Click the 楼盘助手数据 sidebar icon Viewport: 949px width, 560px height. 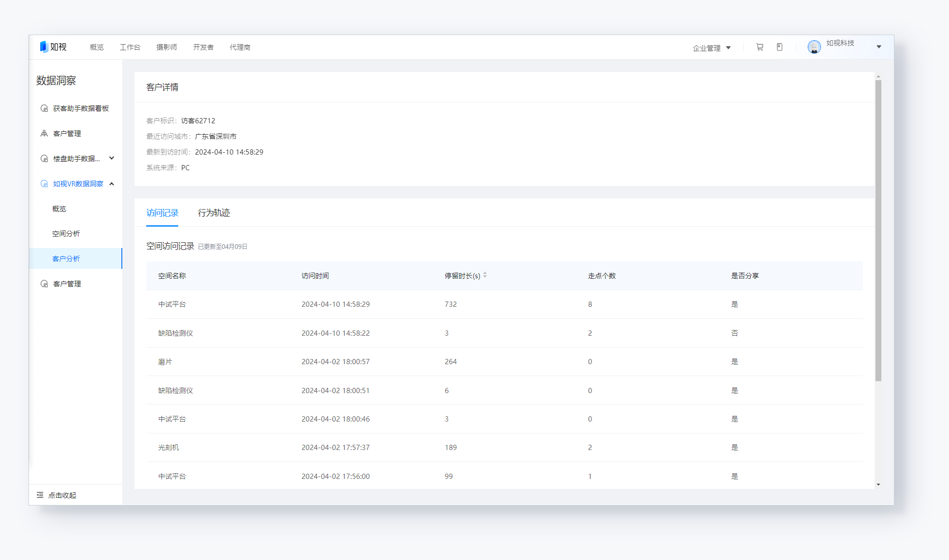point(44,158)
